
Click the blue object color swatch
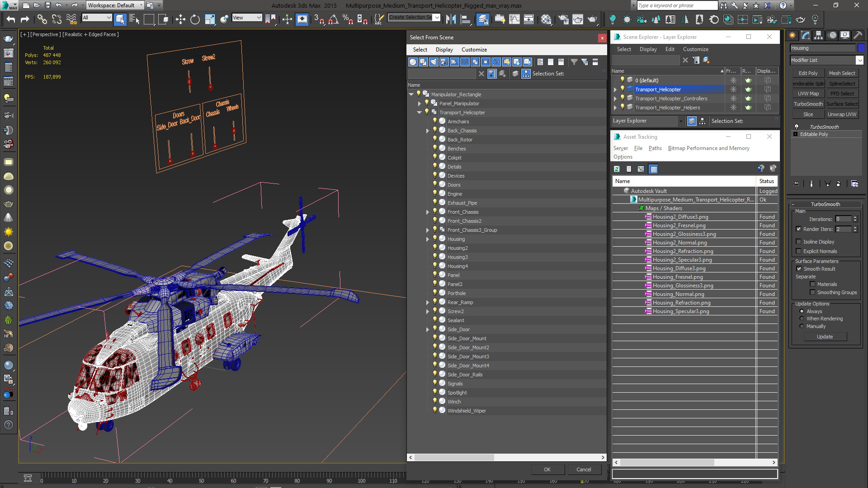[861, 48]
